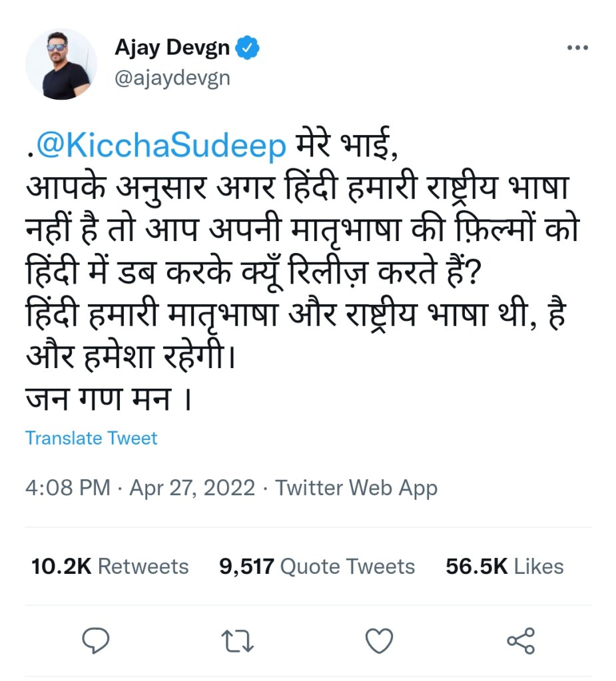Open Ajay Devgn's profile picture

(x=61, y=65)
